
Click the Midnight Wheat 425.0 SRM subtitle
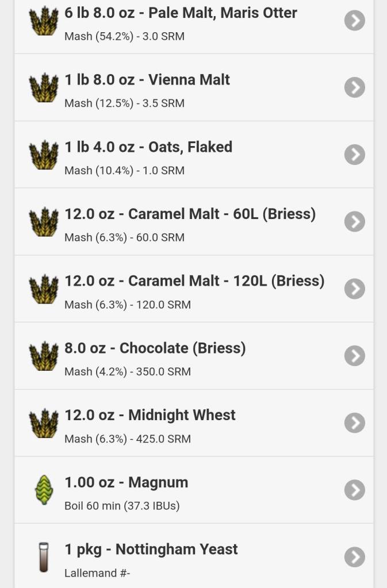pos(128,439)
